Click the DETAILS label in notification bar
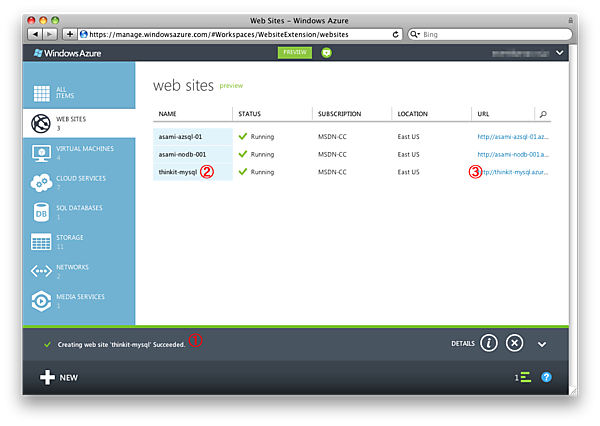 coord(463,344)
